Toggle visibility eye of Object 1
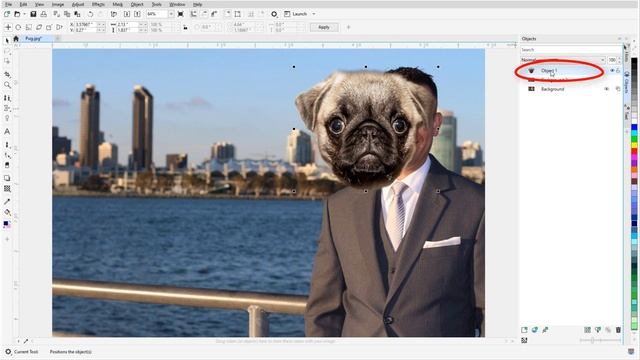Viewport: 640px width, 360px height. (612, 71)
